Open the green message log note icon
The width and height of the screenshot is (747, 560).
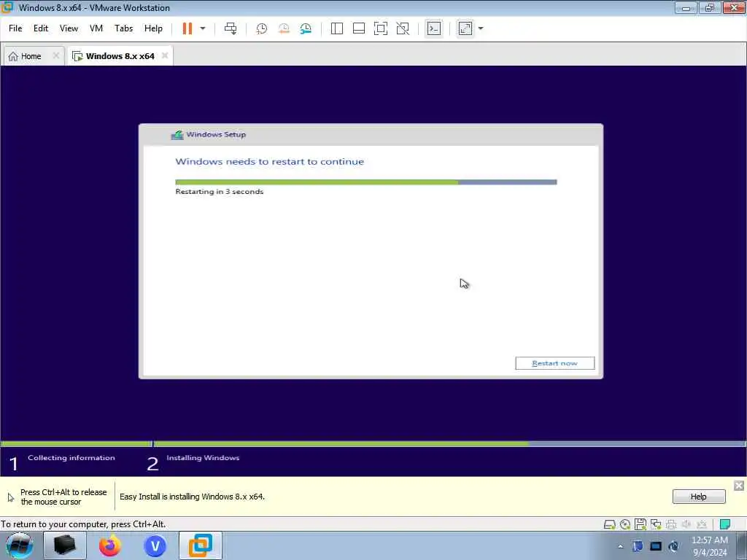(x=725, y=525)
